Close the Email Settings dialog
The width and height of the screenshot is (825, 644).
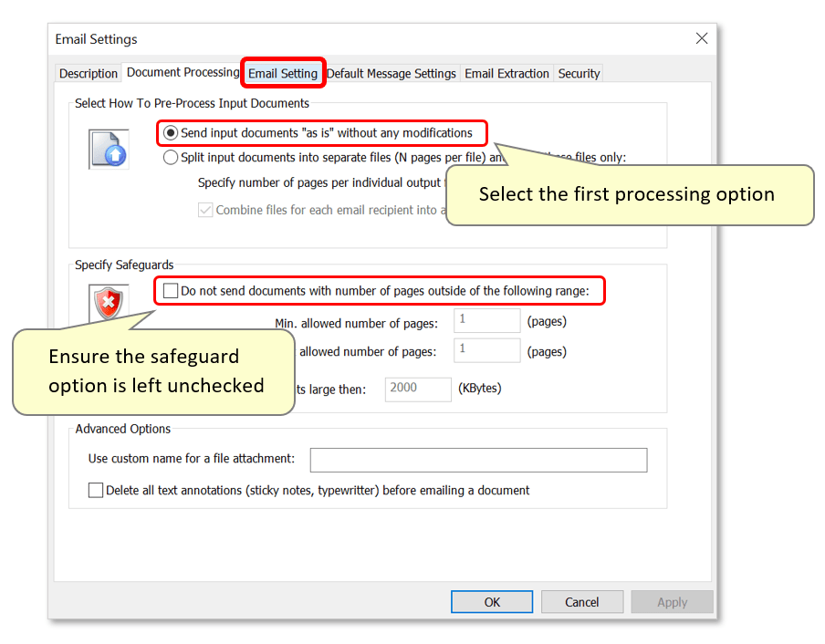coord(701,38)
